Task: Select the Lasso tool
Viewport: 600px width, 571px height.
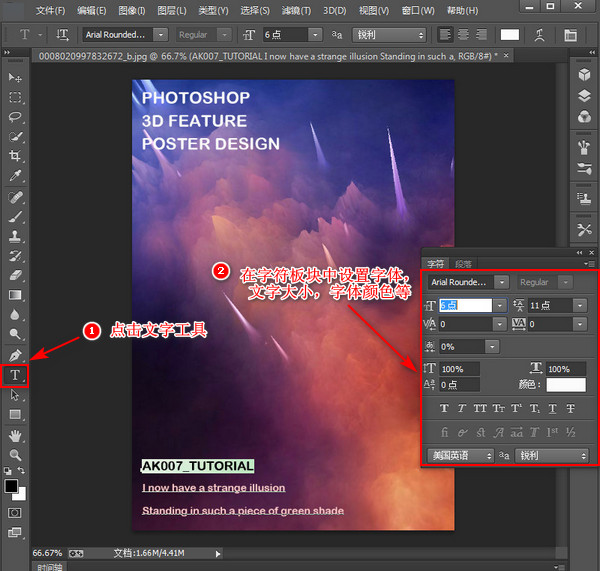Action: [15, 117]
